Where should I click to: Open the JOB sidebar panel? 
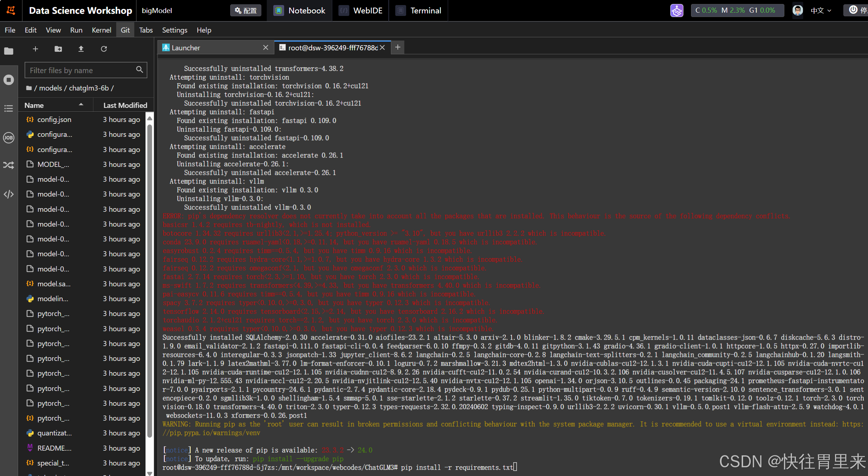[x=9, y=138]
